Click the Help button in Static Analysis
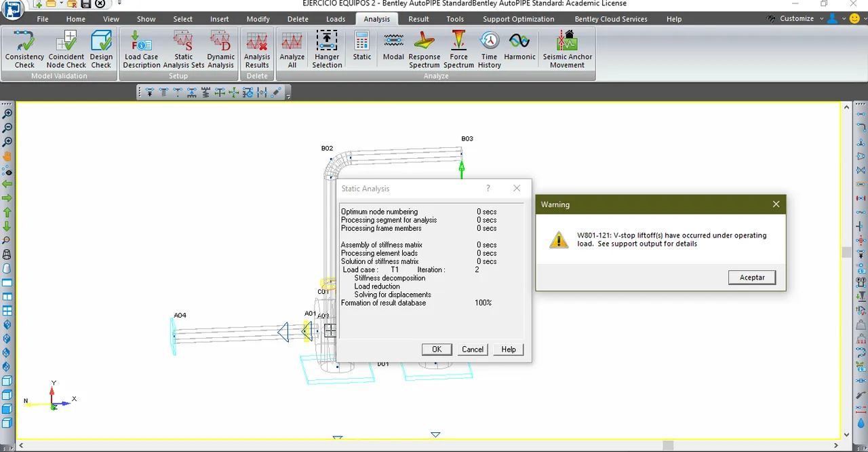Viewport: 868px width, 452px height. click(509, 350)
